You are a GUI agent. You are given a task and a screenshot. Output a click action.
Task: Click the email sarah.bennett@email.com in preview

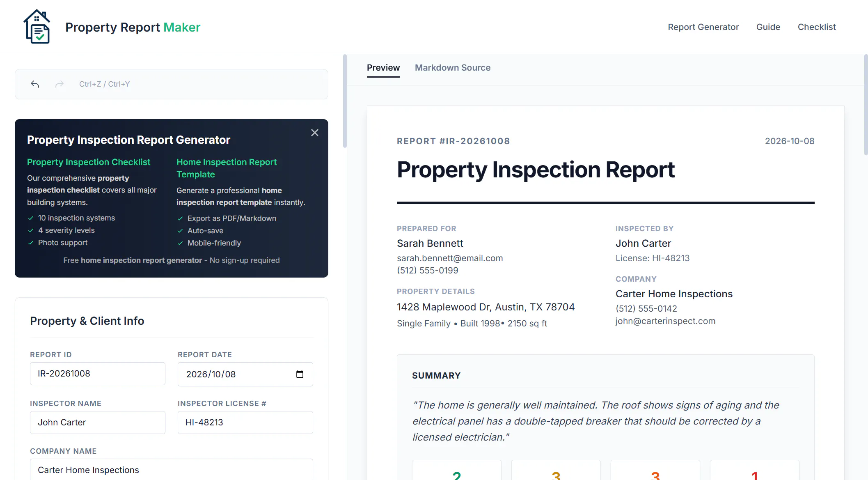coord(450,258)
